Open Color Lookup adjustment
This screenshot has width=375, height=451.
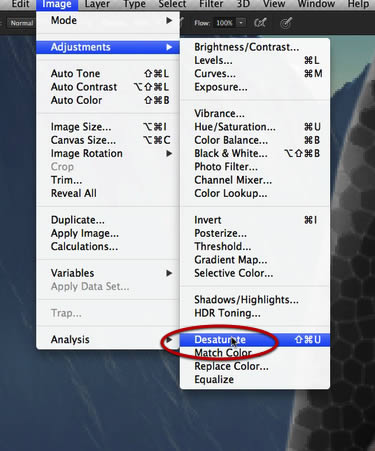click(x=255, y=193)
